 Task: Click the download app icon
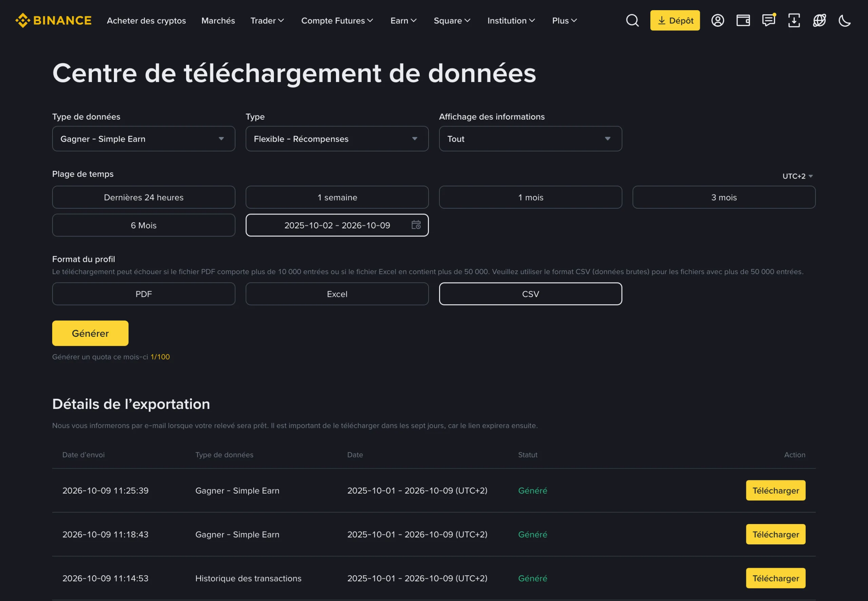[794, 20]
